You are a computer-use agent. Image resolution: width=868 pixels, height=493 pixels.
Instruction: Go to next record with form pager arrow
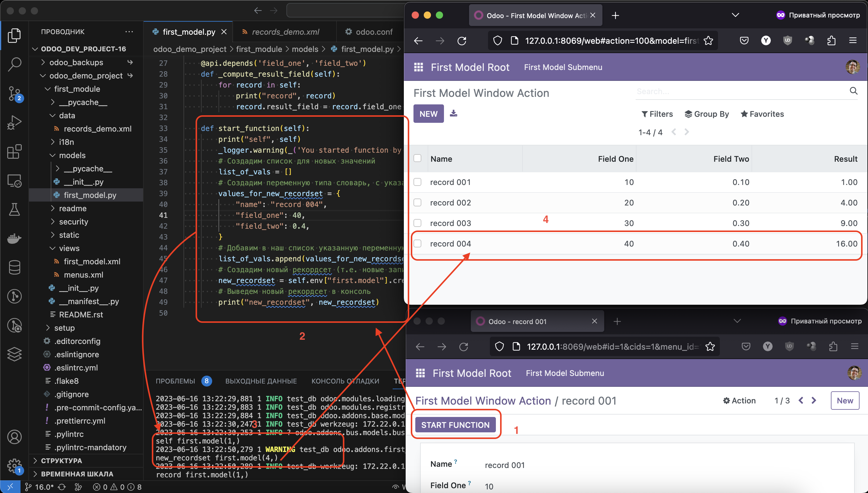coord(814,400)
